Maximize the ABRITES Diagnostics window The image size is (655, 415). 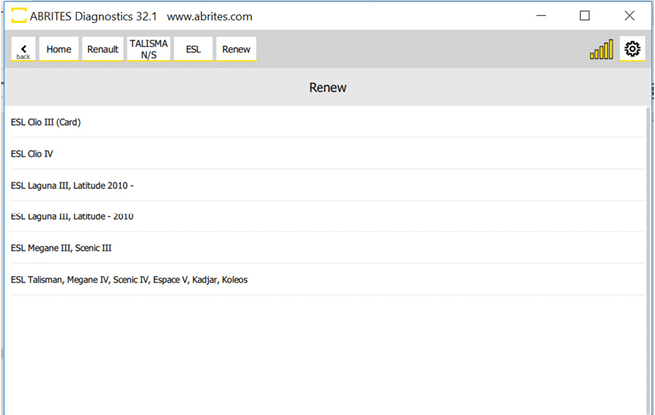(585, 16)
